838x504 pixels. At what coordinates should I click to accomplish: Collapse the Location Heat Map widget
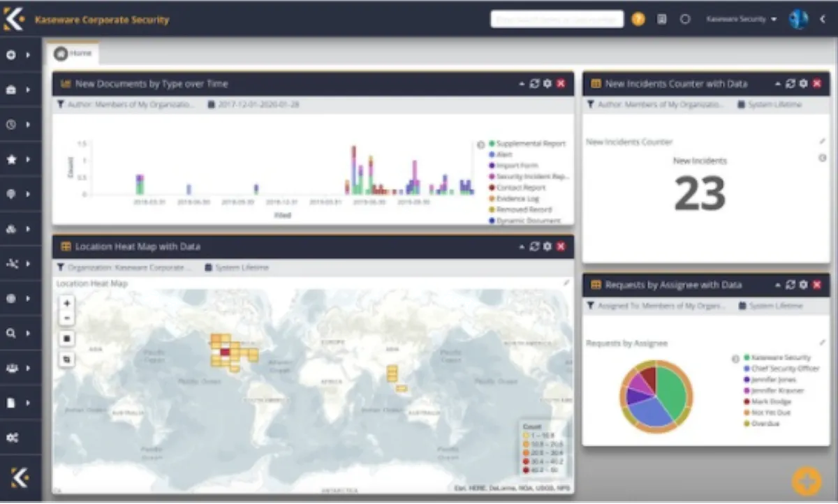522,246
